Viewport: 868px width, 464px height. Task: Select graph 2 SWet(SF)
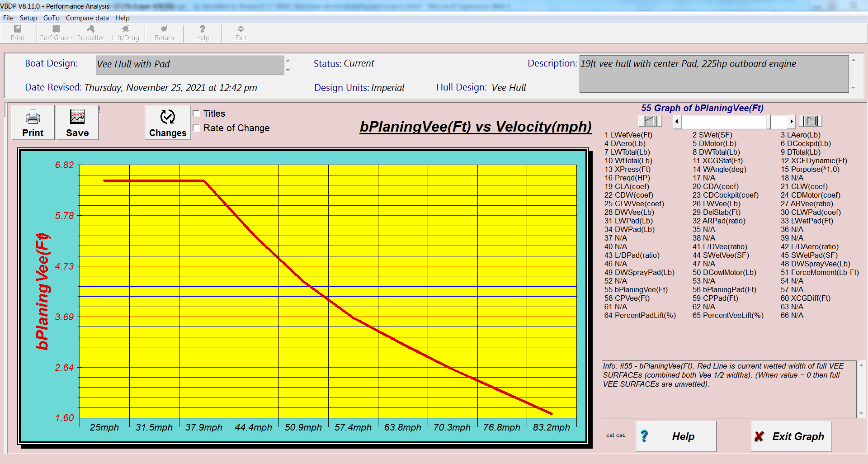(x=712, y=135)
